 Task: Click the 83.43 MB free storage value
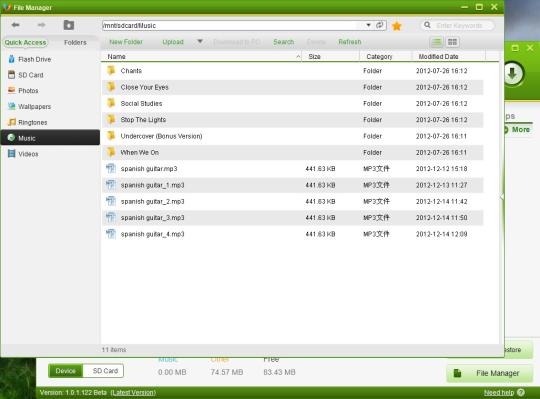(279, 372)
